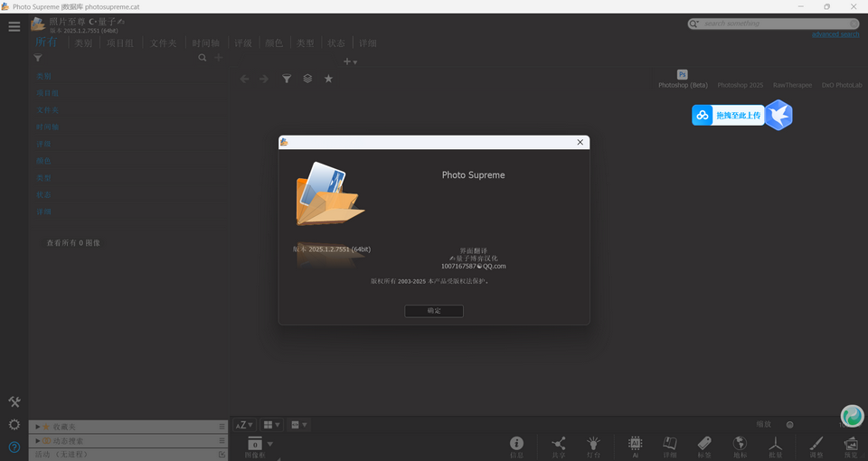Navigate forward with the right arrow
Viewport: 868px width, 461px height.
click(264, 80)
